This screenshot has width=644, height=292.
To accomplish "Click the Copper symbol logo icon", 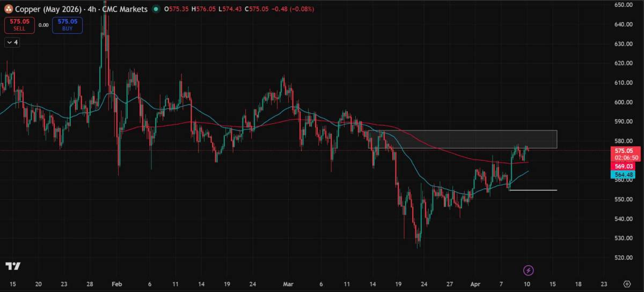I will click(9, 9).
